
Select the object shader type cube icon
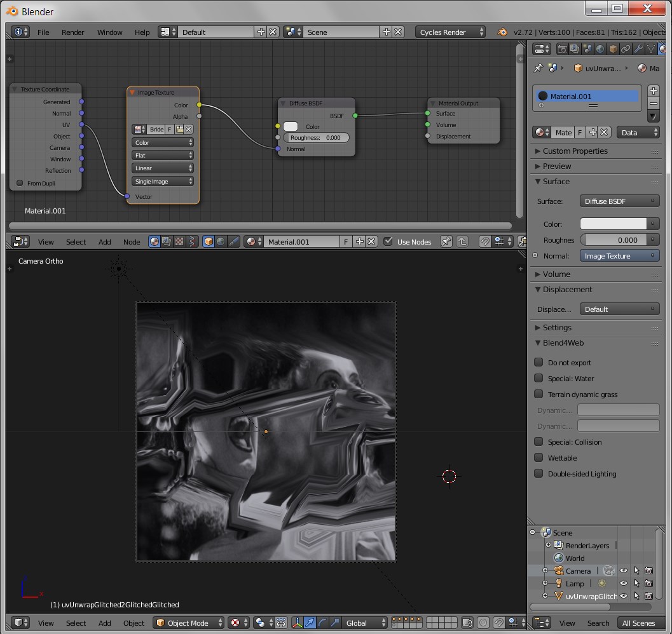tap(209, 241)
